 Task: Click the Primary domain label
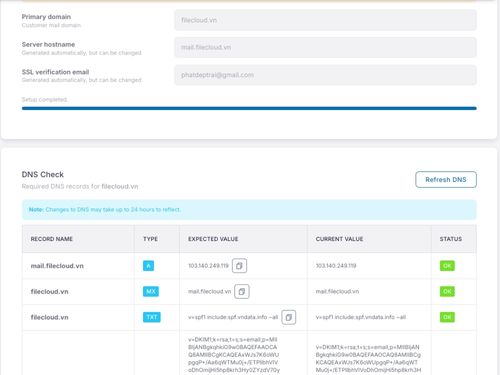tap(46, 17)
